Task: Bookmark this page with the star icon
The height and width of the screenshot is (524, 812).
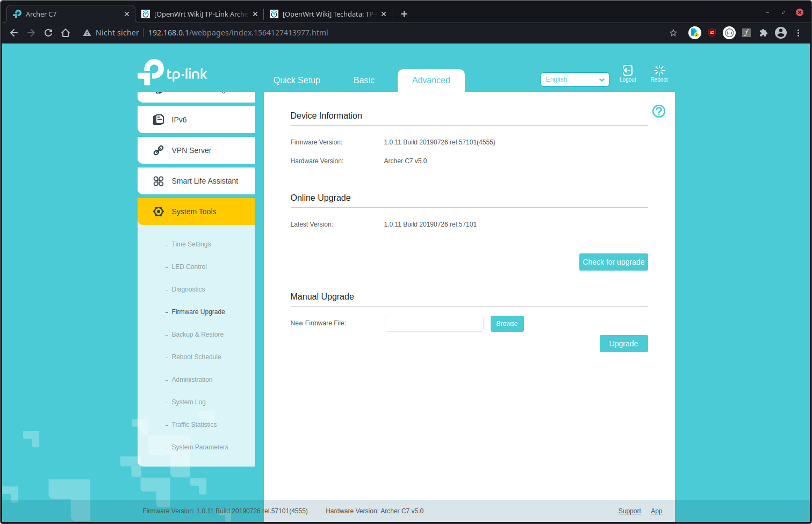Action: [673, 33]
